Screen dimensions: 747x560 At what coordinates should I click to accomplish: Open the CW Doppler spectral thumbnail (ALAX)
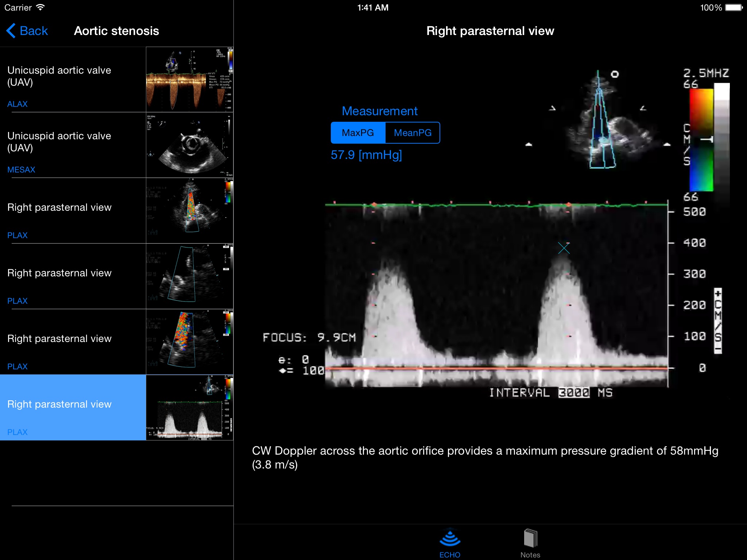190,79
